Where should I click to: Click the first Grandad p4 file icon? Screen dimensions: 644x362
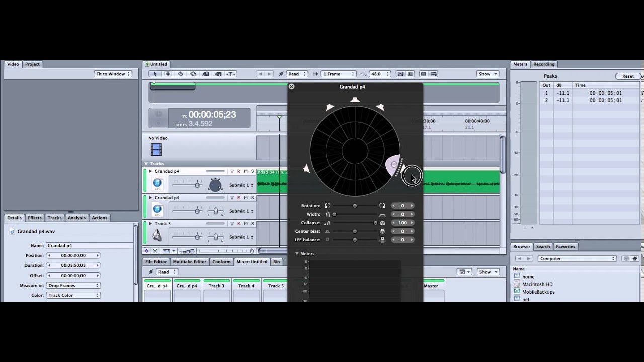point(157,184)
